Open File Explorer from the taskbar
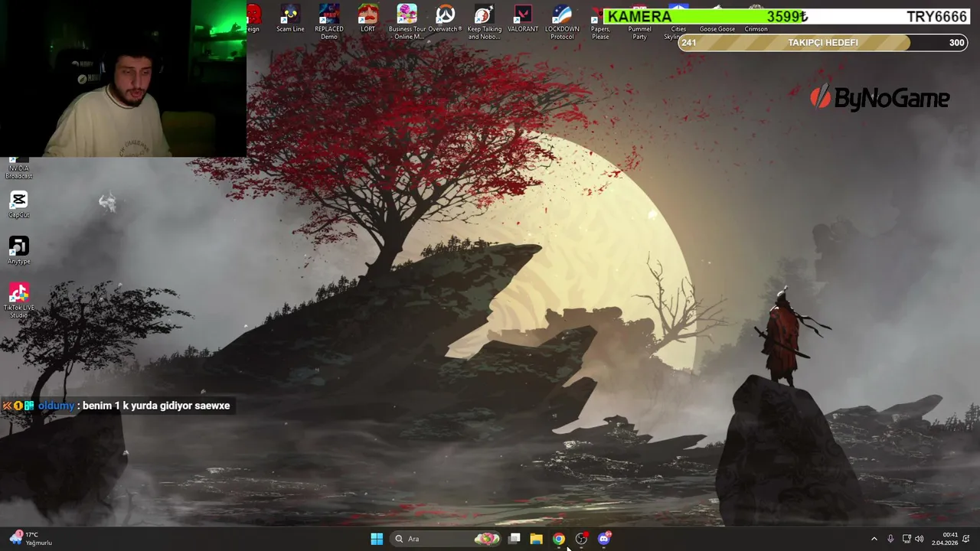The width and height of the screenshot is (980, 551). (536, 539)
